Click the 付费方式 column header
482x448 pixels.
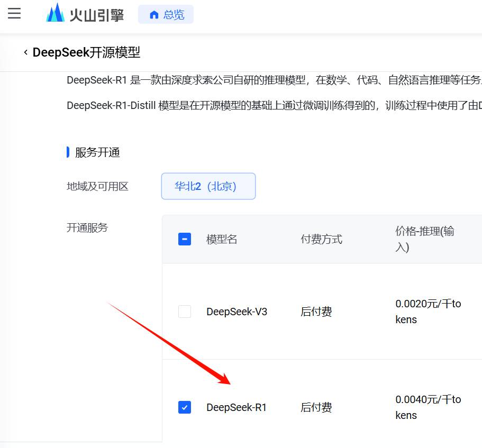point(321,239)
